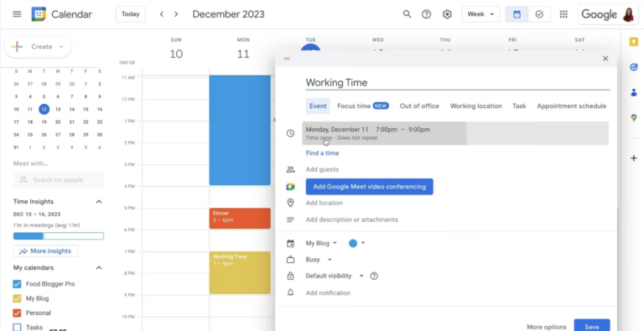Viewport: 644px width, 331px height.
Task: Open visibility help question icon
Action: pos(374,276)
